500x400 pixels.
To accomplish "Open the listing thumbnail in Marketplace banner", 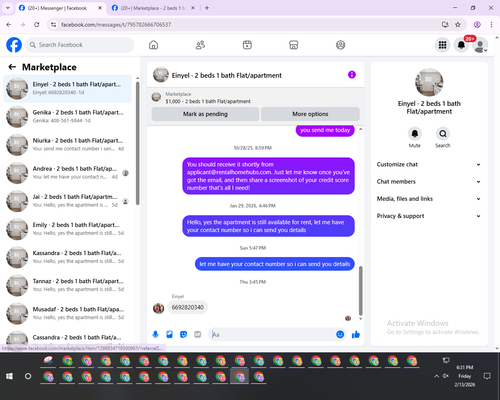I will point(156,97).
